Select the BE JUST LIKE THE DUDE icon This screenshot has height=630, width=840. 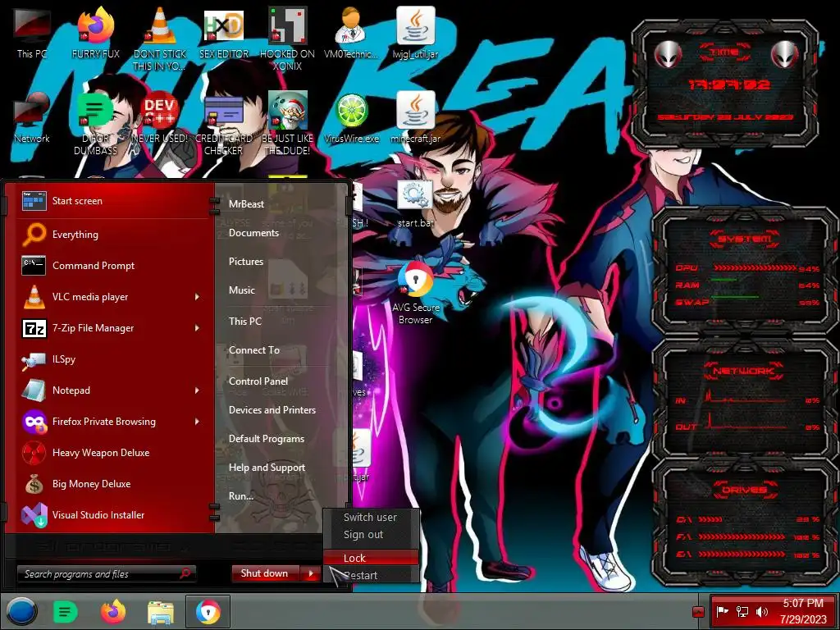pos(287,123)
